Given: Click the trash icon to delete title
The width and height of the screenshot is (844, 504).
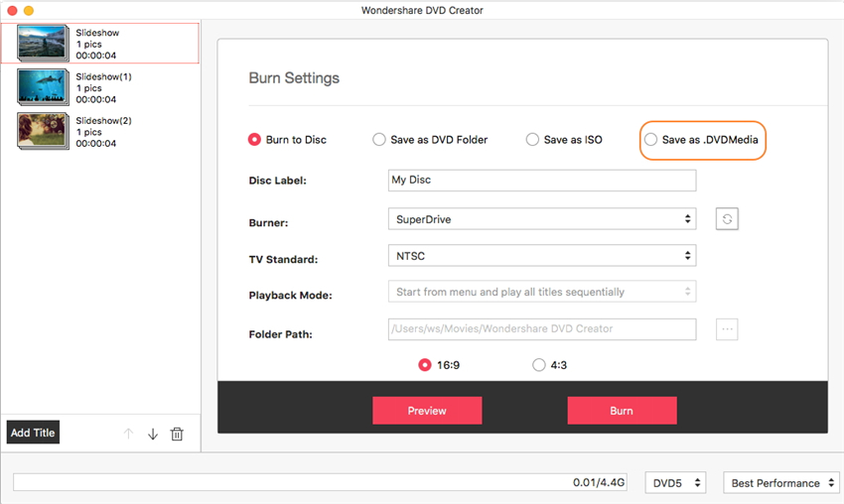Looking at the screenshot, I should [177, 434].
